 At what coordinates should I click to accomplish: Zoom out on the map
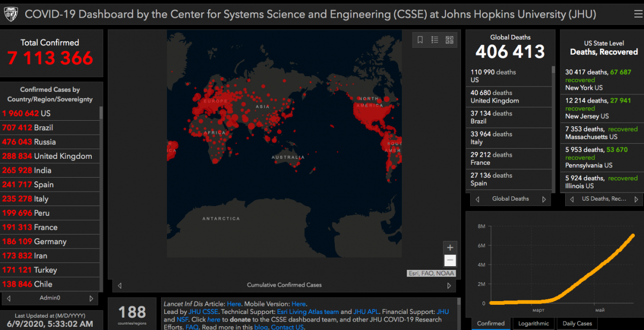tap(450, 261)
